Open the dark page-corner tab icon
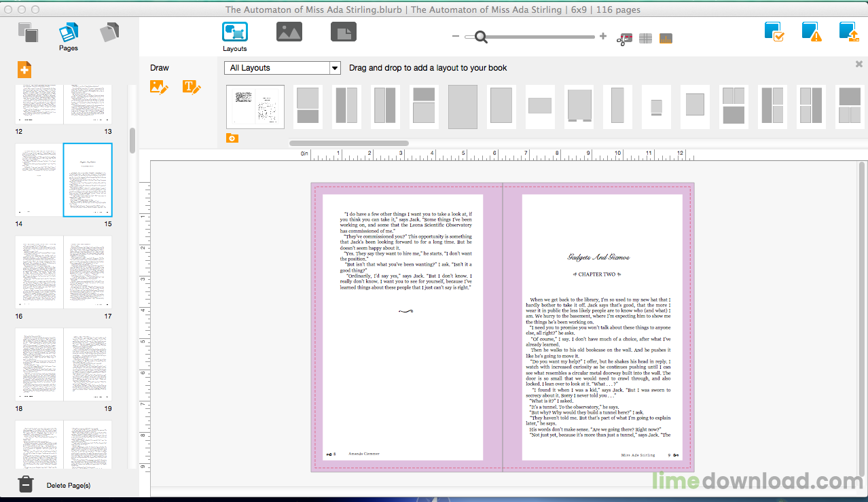 (344, 32)
